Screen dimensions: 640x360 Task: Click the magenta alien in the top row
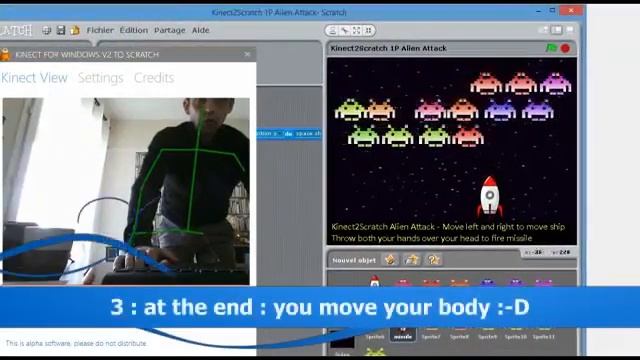click(556, 83)
